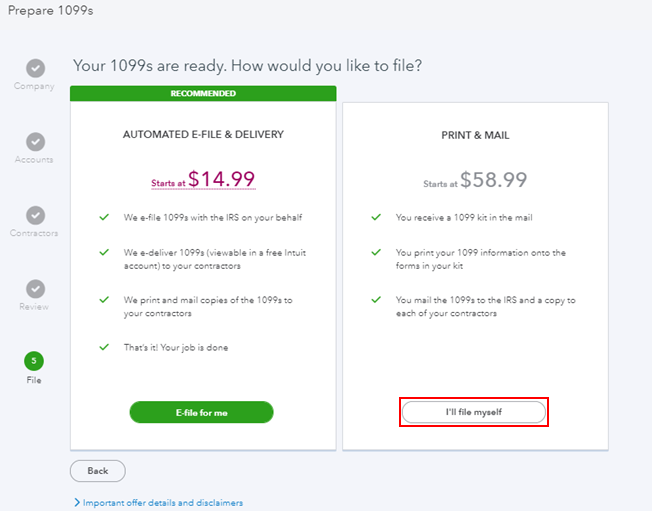Screen dimensions: 652x511
Task: Click the green RECOMMENDED banner
Action: pos(203,94)
